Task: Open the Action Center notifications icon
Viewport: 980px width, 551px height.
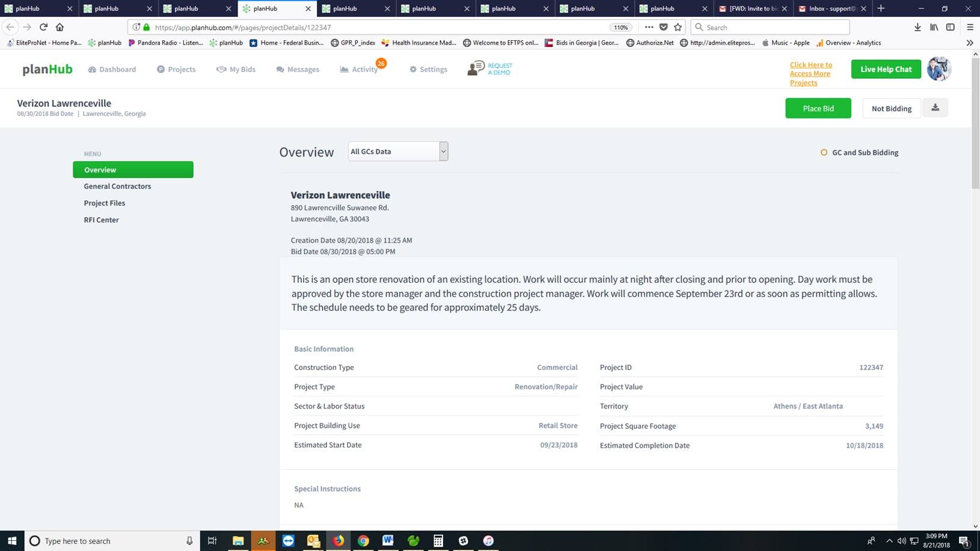Action: (x=963, y=541)
